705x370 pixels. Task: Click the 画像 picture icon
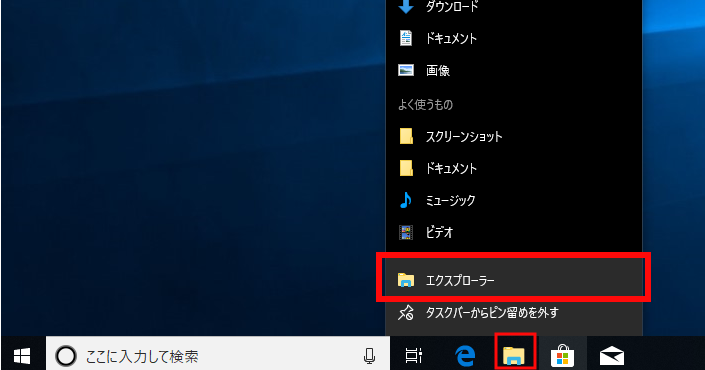coord(406,70)
